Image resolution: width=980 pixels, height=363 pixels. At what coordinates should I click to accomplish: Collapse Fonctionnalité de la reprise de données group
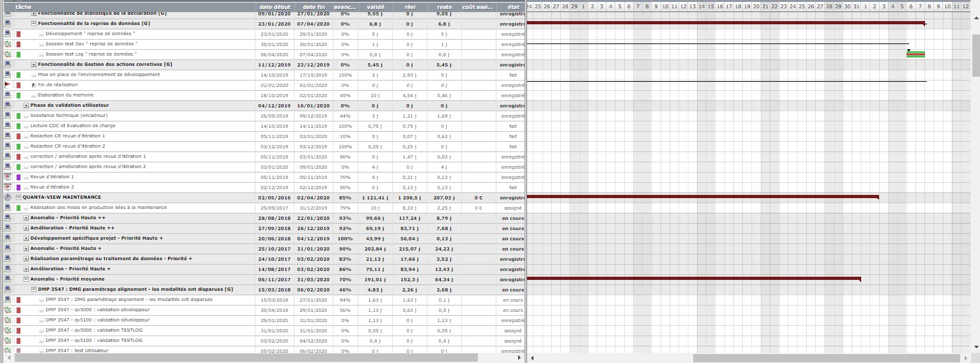point(34,24)
